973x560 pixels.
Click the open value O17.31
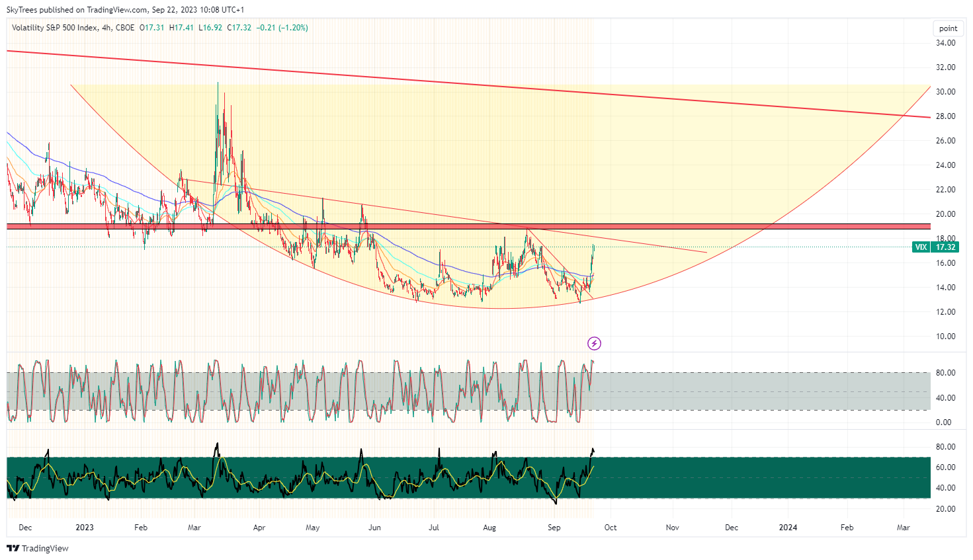151,28
